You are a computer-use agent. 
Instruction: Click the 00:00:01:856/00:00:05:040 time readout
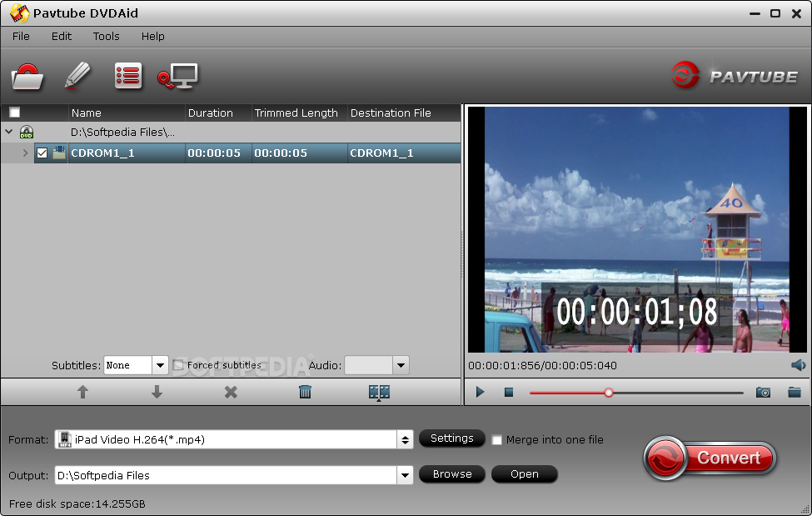(542, 366)
